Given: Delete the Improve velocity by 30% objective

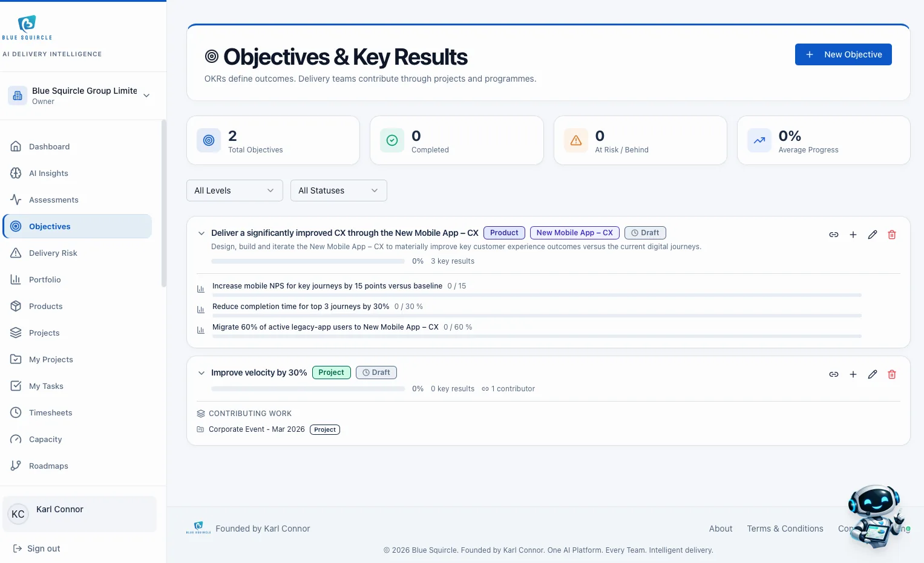Looking at the screenshot, I should pyautogui.click(x=892, y=374).
